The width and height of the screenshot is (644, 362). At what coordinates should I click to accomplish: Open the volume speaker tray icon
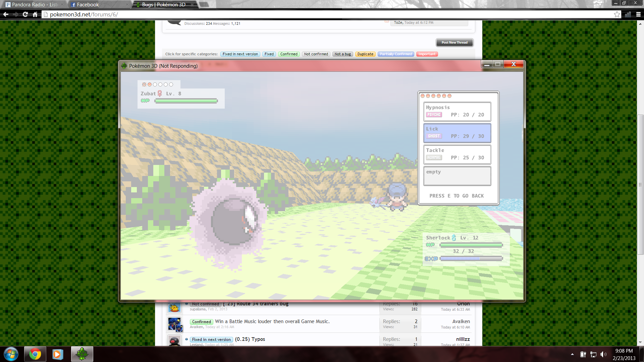point(603,354)
